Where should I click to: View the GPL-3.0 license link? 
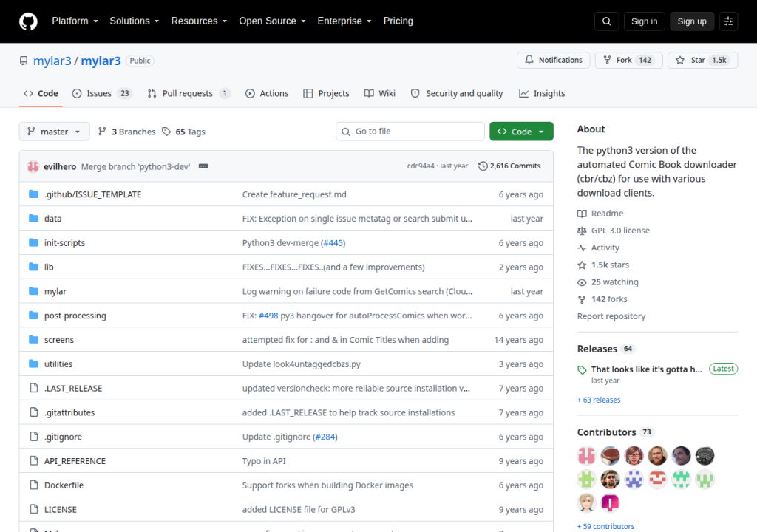click(x=614, y=231)
